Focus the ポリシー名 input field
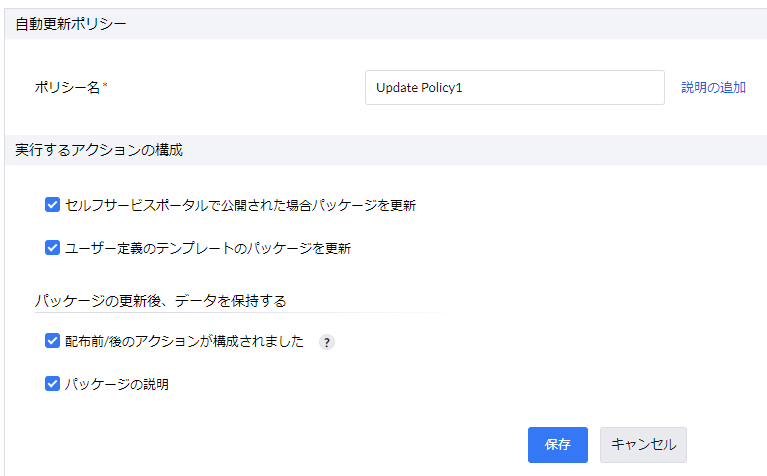Screen dimensions: 767x476 click(x=514, y=88)
